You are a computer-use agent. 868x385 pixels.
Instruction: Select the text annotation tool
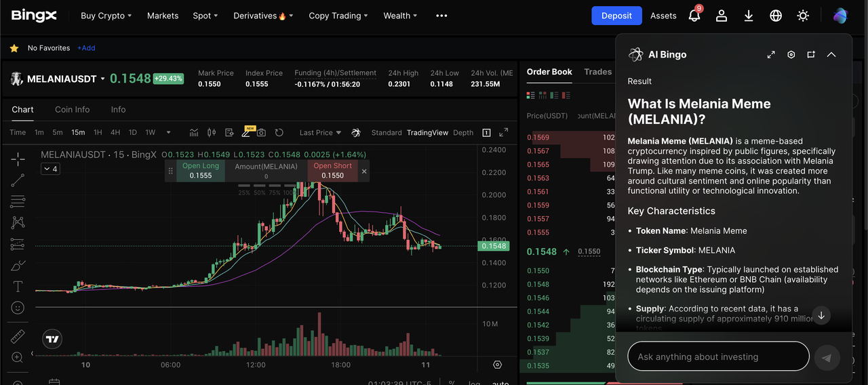click(x=18, y=286)
